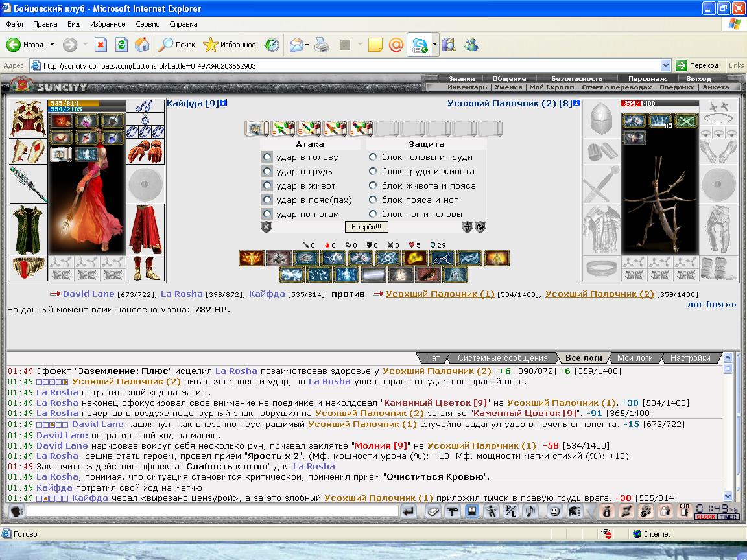Viewport: 747px width, 560px height.
Task: Click the enemy red HP bar 359/1400
Action: point(660,103)
